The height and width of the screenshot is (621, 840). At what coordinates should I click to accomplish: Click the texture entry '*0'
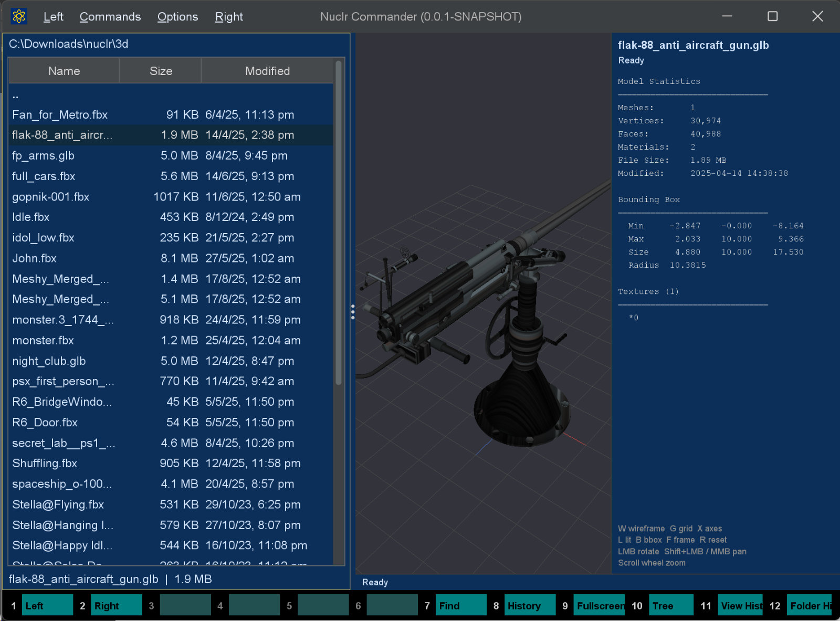634,318
